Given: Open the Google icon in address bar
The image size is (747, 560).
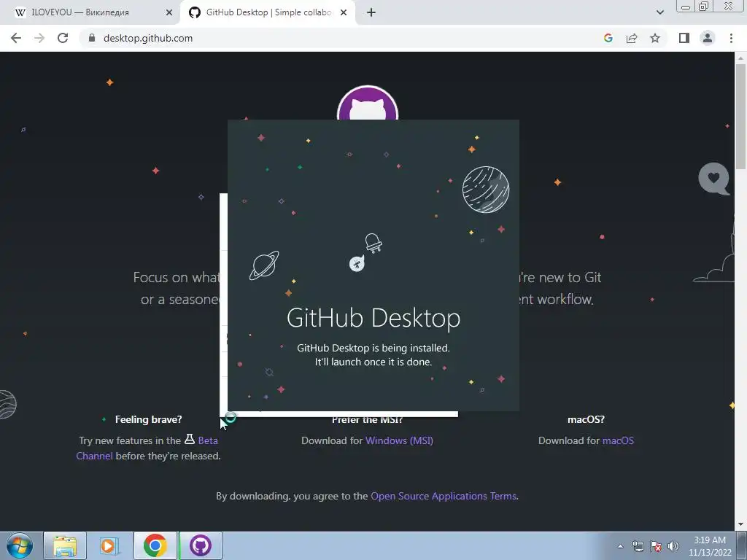Looking at the screenshot, I should coord(608,38).
